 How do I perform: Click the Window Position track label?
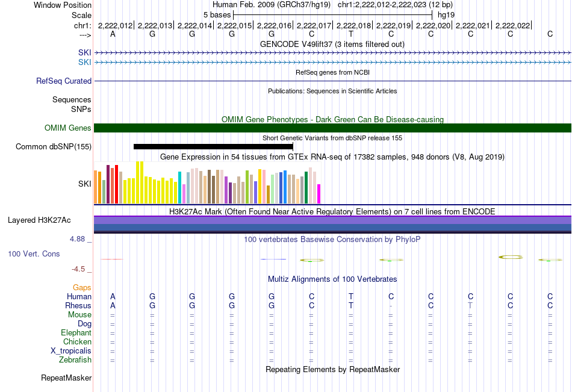click(63, 5)
